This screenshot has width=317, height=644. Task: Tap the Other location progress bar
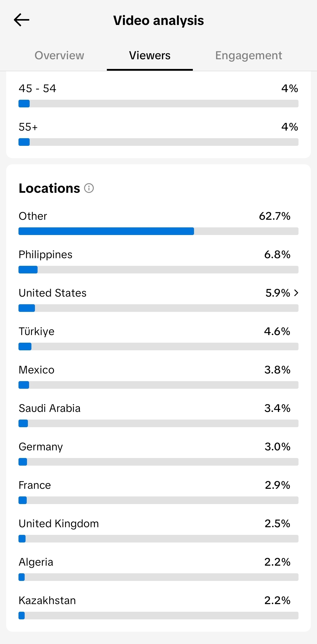(158, 231)
